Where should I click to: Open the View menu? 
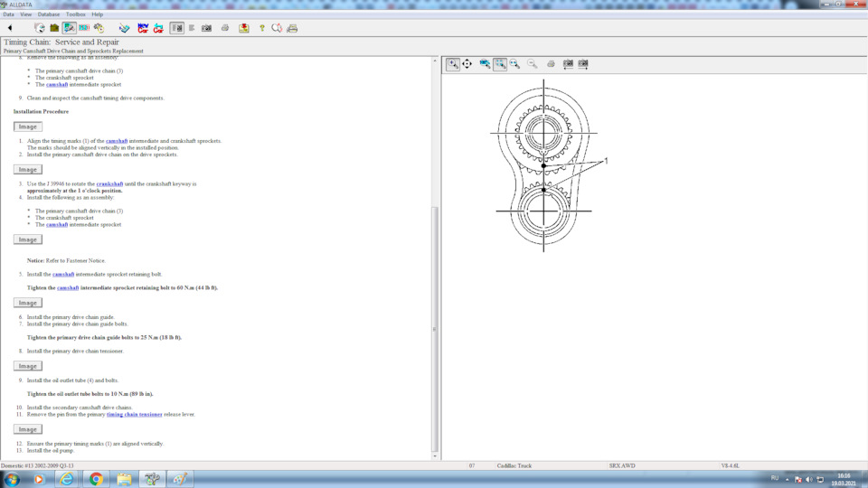click(25, 14)
